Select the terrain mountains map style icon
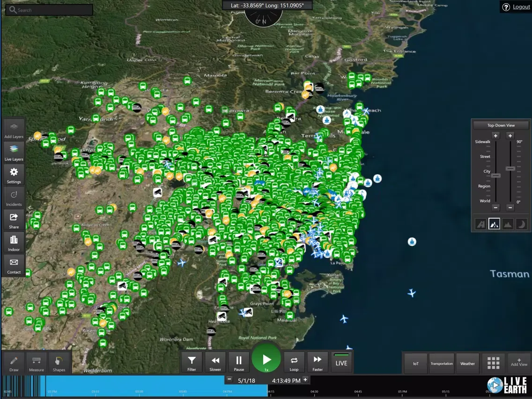The height and width of the screenshot is (399, 532). click(508, 224)
